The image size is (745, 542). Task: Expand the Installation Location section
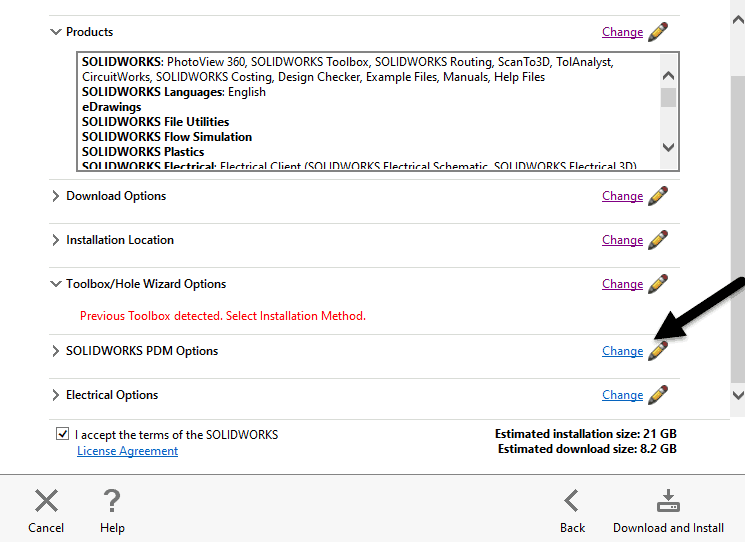tap(56, 239)
